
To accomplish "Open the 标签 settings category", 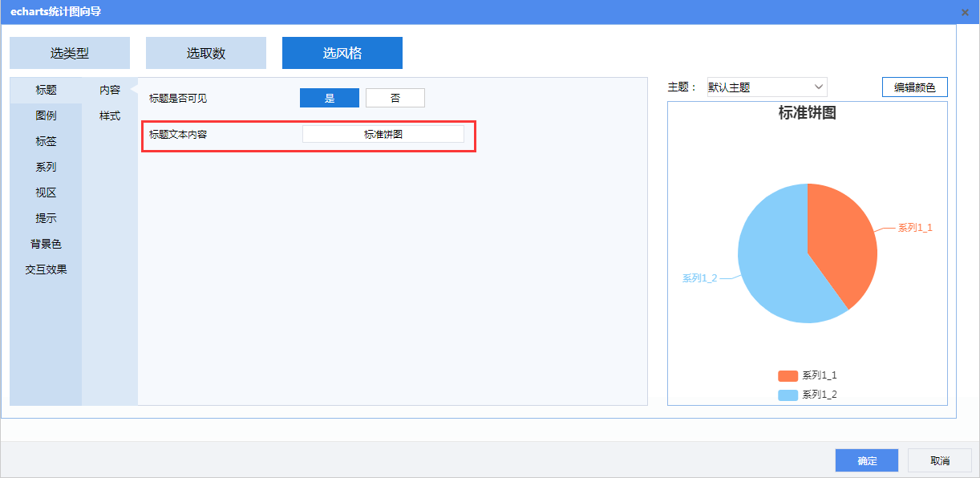I will point(46,141).
